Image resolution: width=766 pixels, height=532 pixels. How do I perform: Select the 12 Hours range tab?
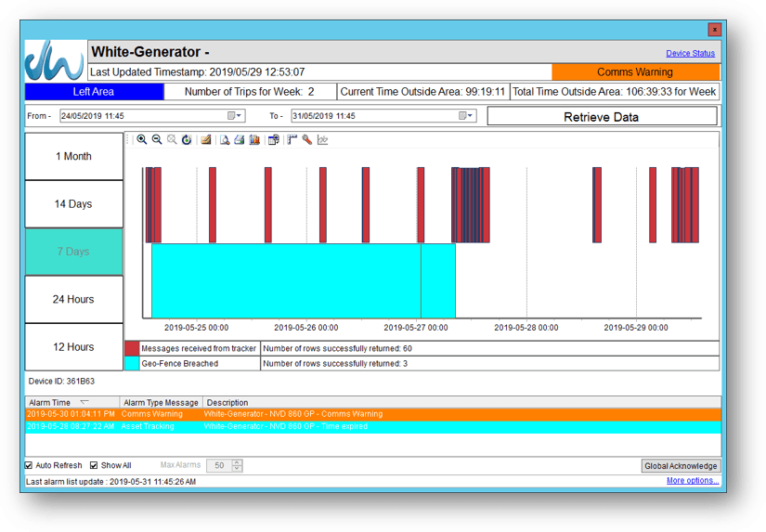click(x=73, y=347)
